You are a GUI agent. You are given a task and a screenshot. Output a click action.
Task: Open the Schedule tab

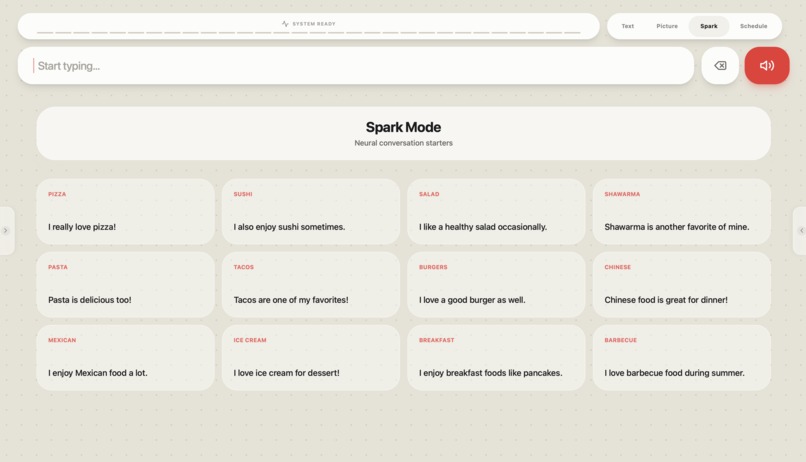coord(754,26)
